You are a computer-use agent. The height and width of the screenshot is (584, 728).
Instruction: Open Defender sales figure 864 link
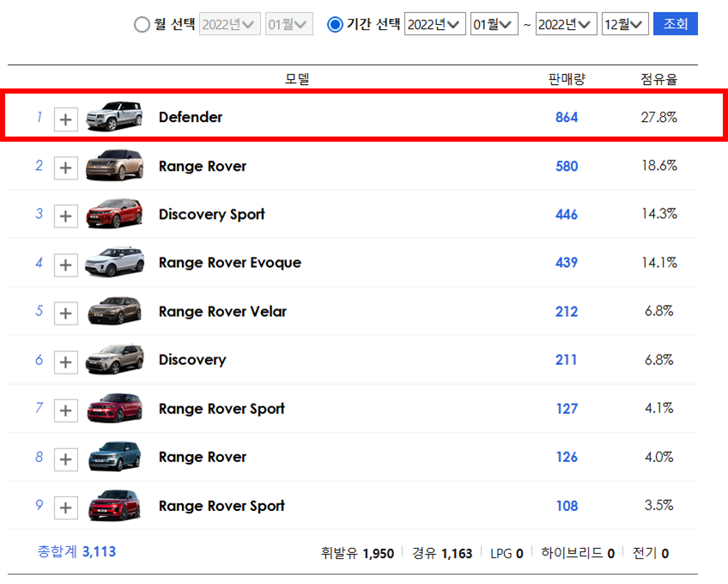pos(567,119)
